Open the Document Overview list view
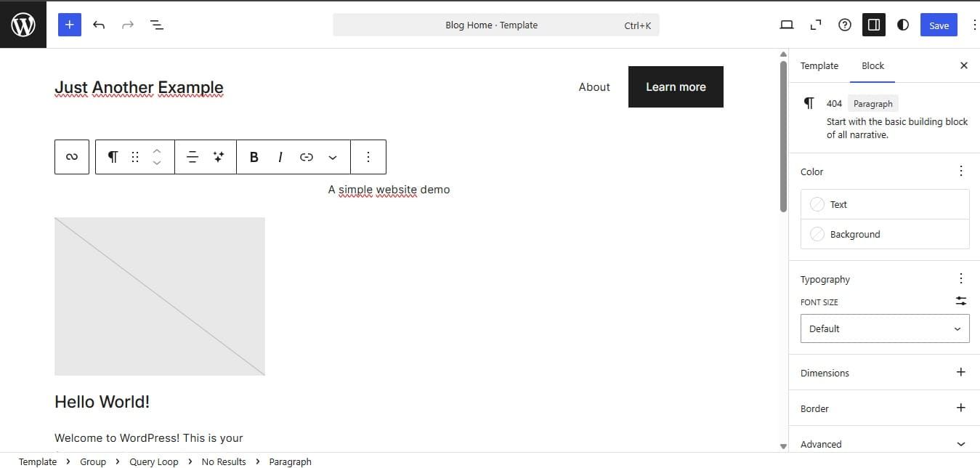 157,24
